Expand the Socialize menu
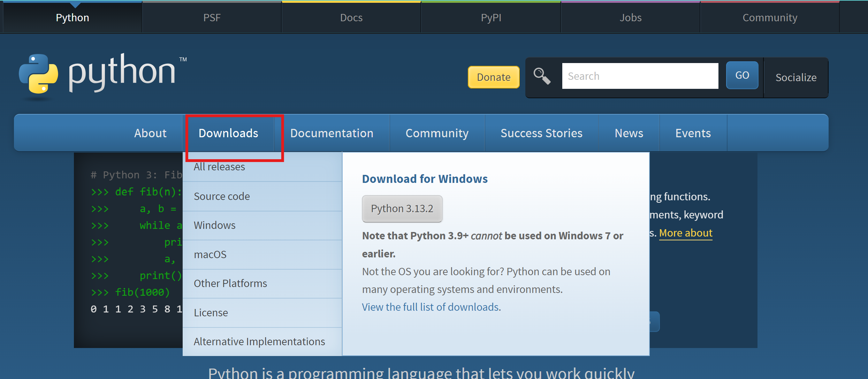Viewport: 868px width, 379px height. [x=795, y=77]
